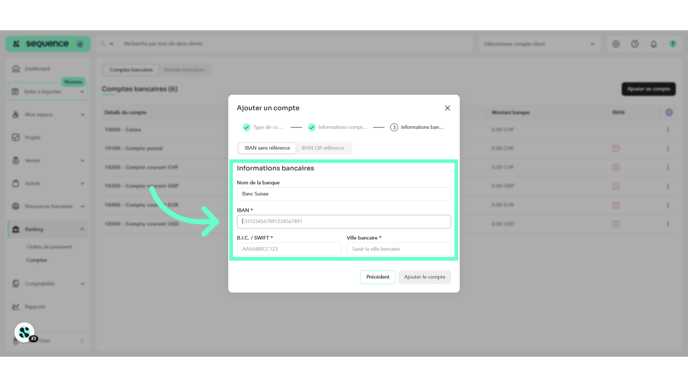Viewport: 688px width, 387px height.
Task: Go to the Informations compte step
Action: point(337,127)
